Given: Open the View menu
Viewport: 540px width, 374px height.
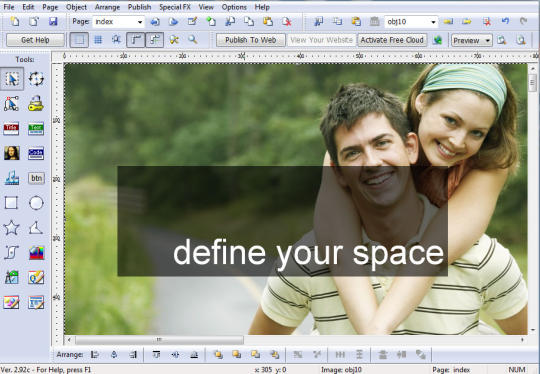Looking at the screenshot, I should click(x=206, y=7).
